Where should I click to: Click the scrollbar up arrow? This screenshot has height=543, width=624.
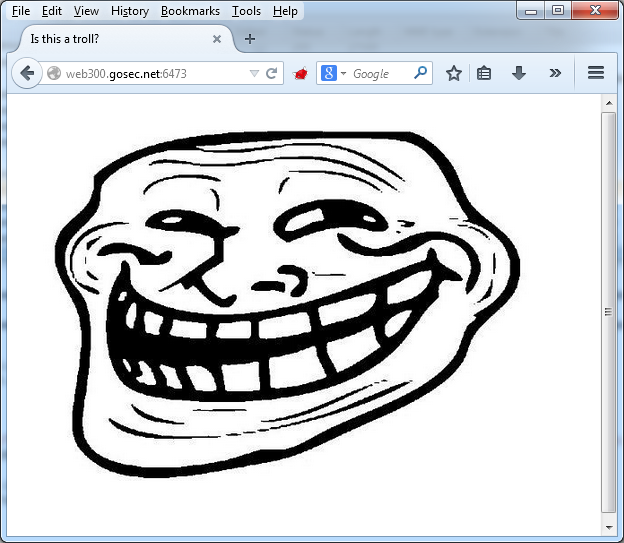tap(609, 103)
